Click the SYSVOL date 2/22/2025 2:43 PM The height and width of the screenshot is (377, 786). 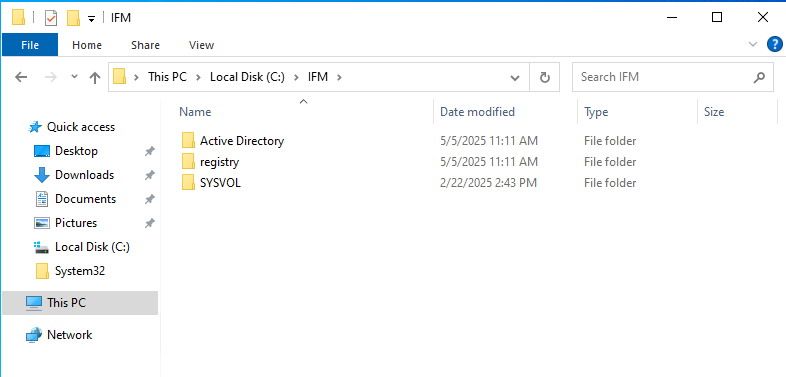coord(488,183)
